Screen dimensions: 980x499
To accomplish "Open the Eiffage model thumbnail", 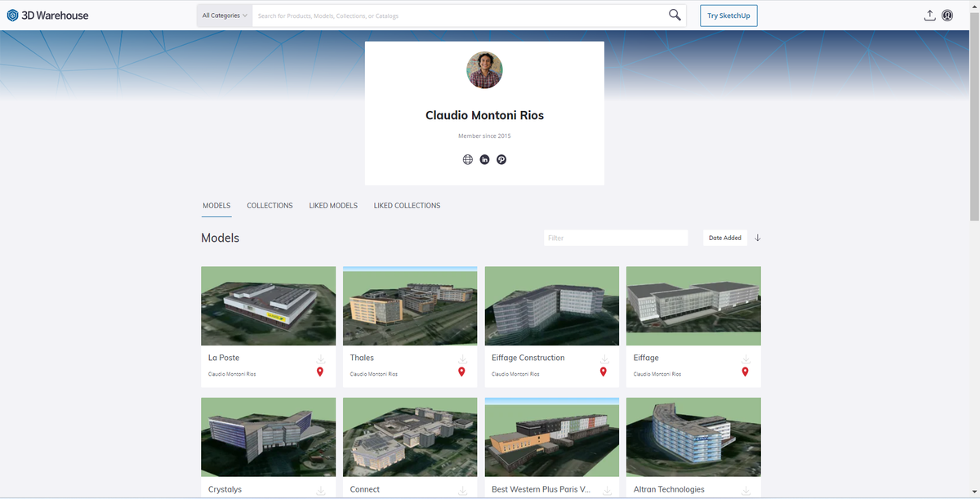I will pyautogui.click(x=693, y=305).
